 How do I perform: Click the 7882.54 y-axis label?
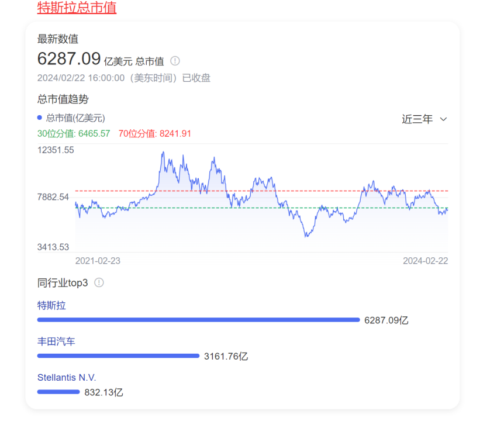53,197
